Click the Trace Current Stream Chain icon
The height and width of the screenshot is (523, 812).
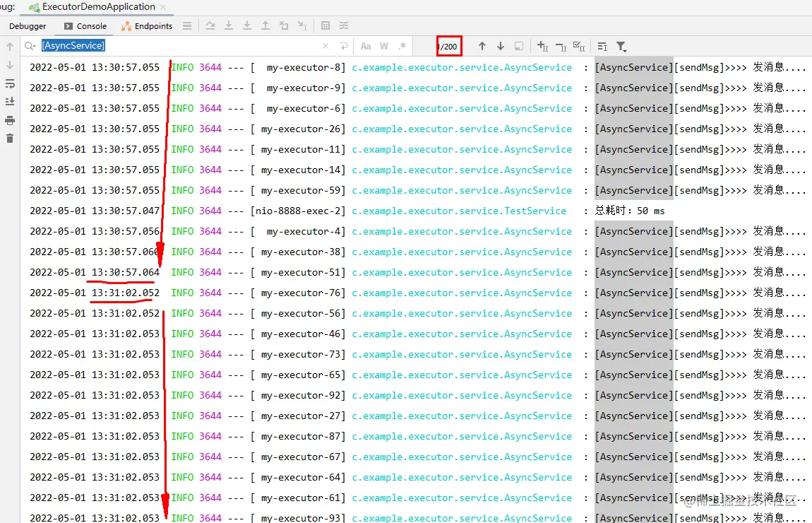pos(344,25)
